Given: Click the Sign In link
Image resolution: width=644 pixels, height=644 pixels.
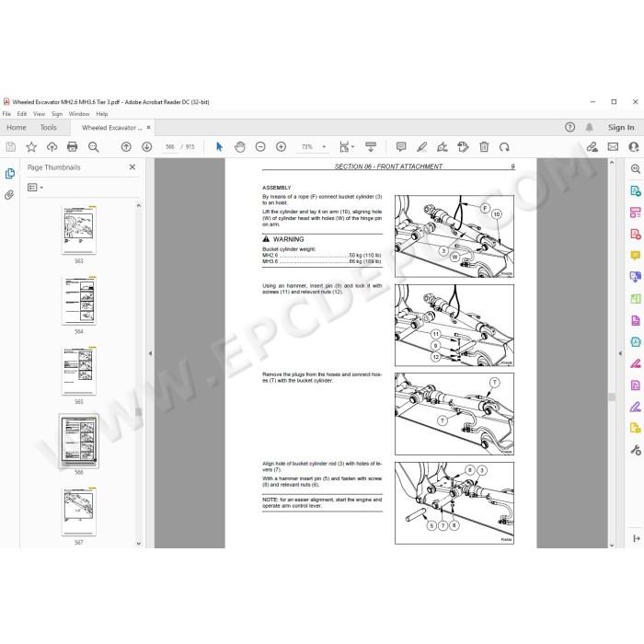Looking at the screenshot, I should pyautogui.click(x=621, y=128).
